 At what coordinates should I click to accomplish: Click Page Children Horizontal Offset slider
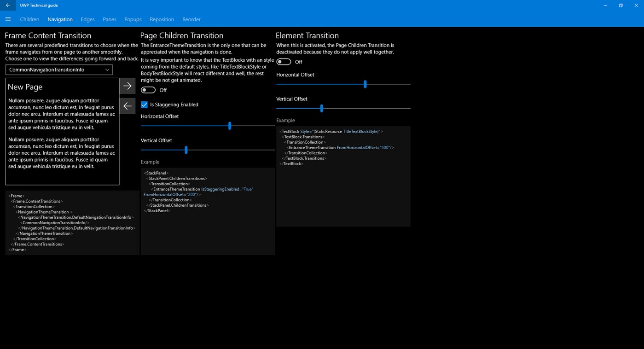(x=208, y=126)
